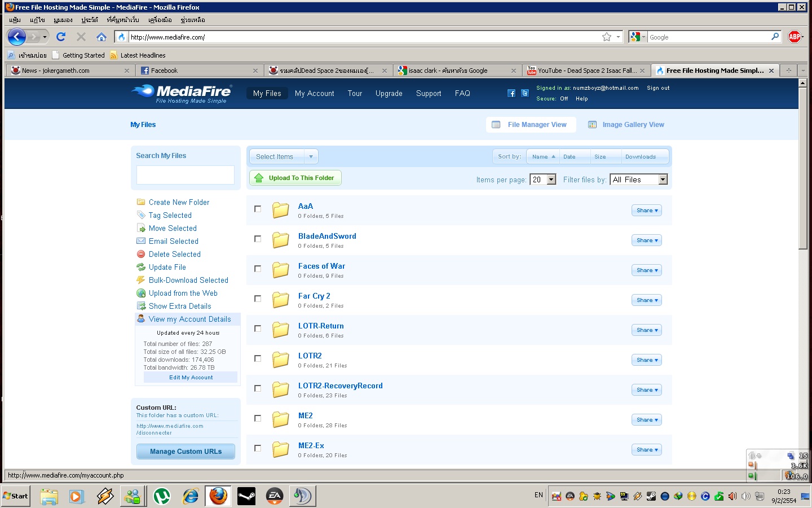812x508 pixels.
Task: Select the Faces of War checkbox
Action: click(x=258, y=269)
